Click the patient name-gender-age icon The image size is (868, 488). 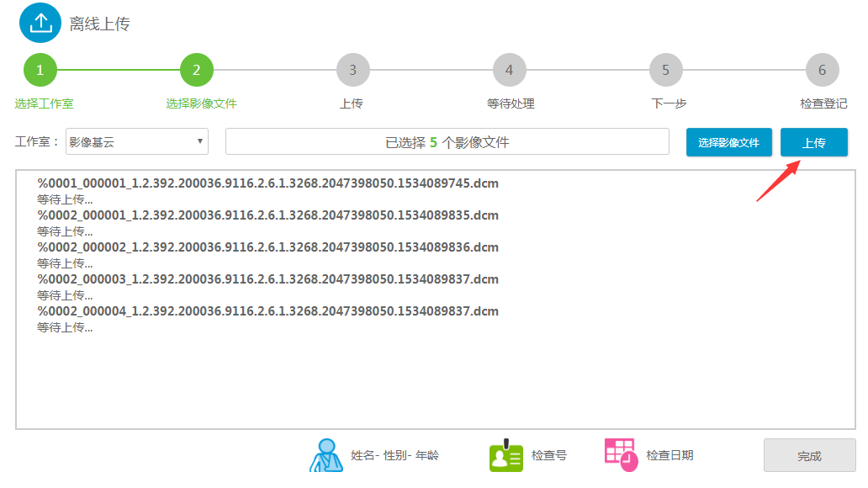[326, 455]
